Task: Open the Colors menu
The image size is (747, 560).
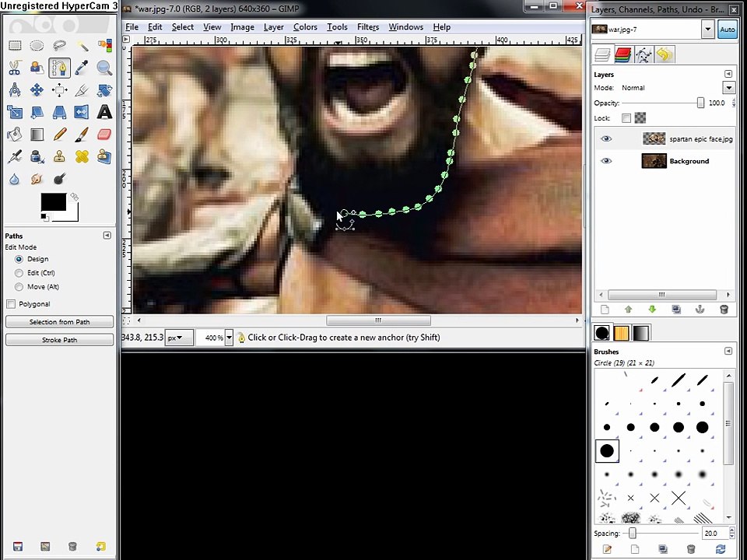Action: (305, 27)
